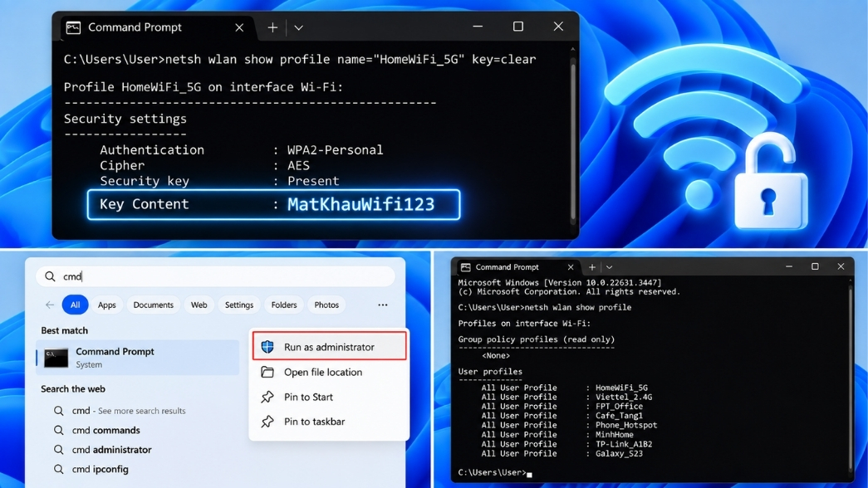Open new tab in top Command Prompt window
868x488 pixels.
coord(272,27)
